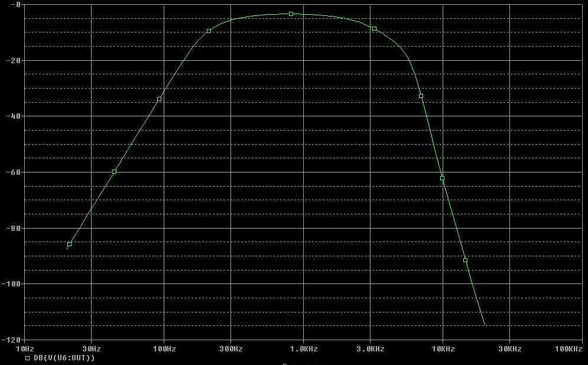Screen dimensions: 588x365
Task: Click the 100KHz x-axis label
Action: (x=568, y=349)
